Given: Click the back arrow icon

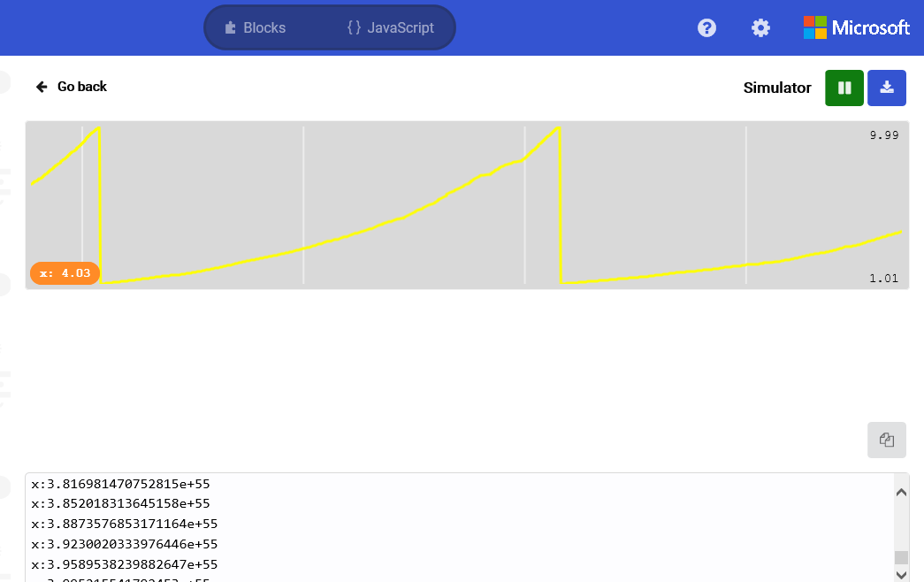Looking at the screenshot, I should (x=41, y=86).
